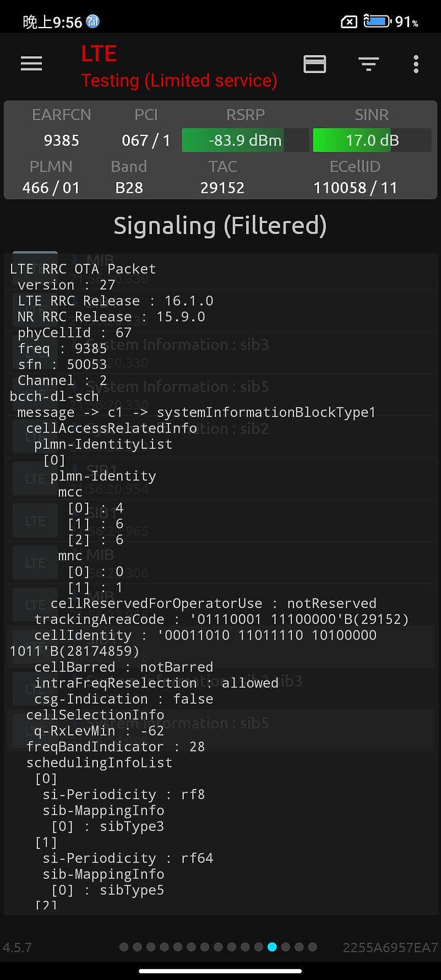Go to the first page indicator dot

(x=124, y=947)
